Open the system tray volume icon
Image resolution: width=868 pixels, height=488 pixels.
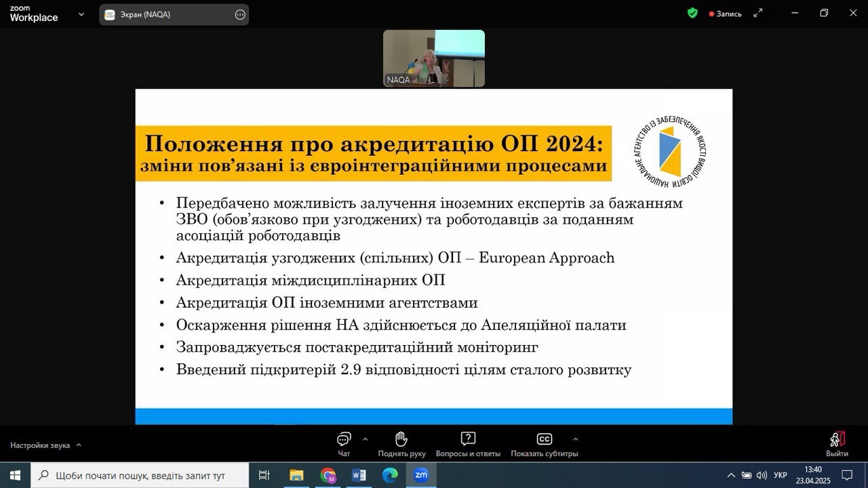[762, 475]
